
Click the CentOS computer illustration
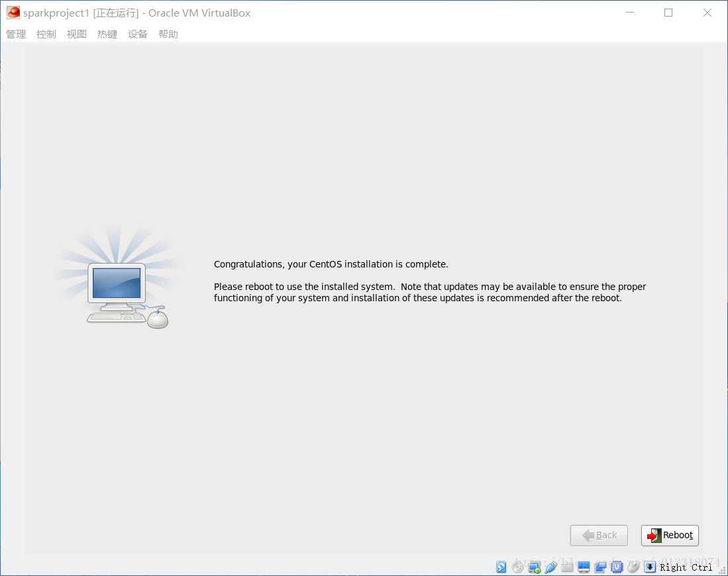tap(117, 279)
